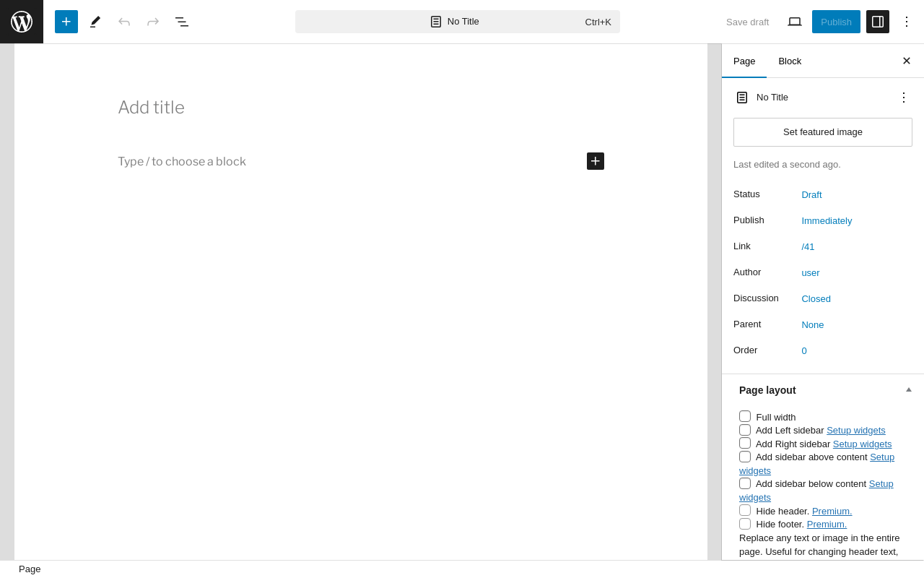The height and width of the screenshot is (578, 924).
Task: Switch to the Block tab
Action: pyautogui.click(x=790, y=61)
